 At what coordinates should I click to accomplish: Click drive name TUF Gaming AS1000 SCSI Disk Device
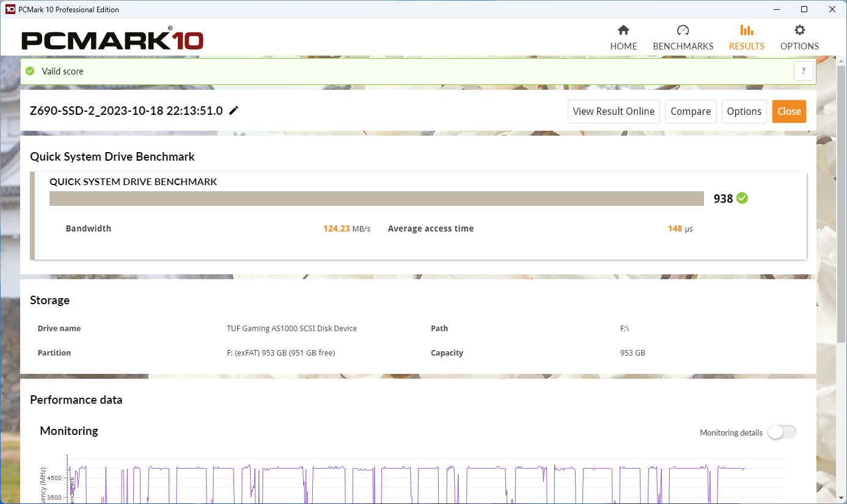pyautogui.click(x=291, y=329)
